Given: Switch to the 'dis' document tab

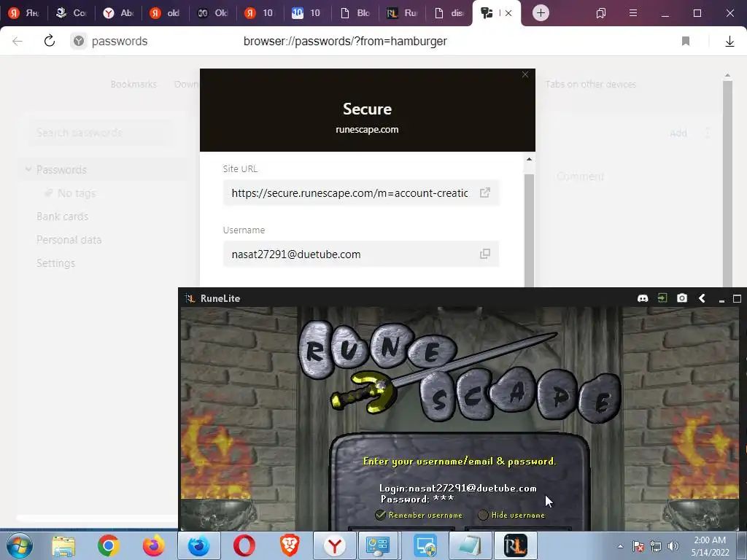Looking at the screenshot, I should pyautogui.click(x=449, y=13).
